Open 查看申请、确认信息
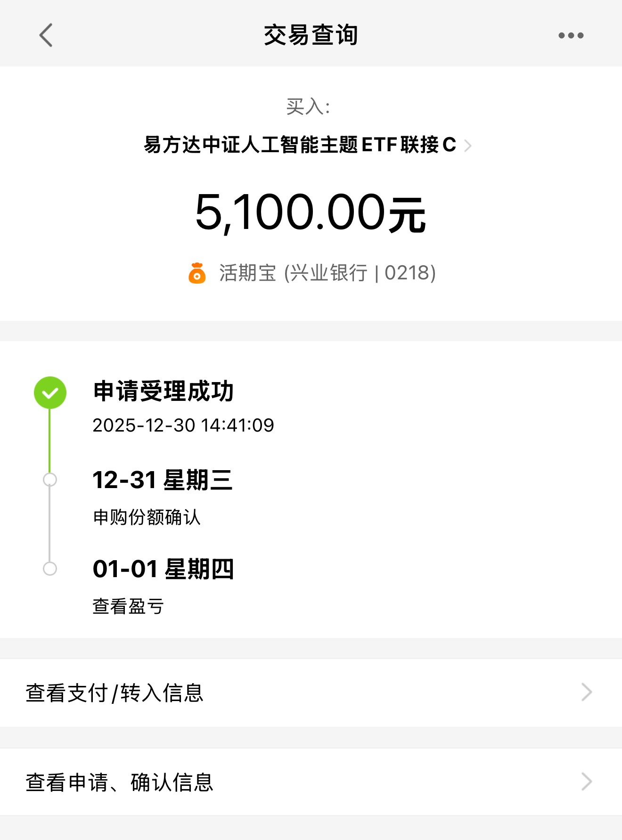 [x=311, y=782]
